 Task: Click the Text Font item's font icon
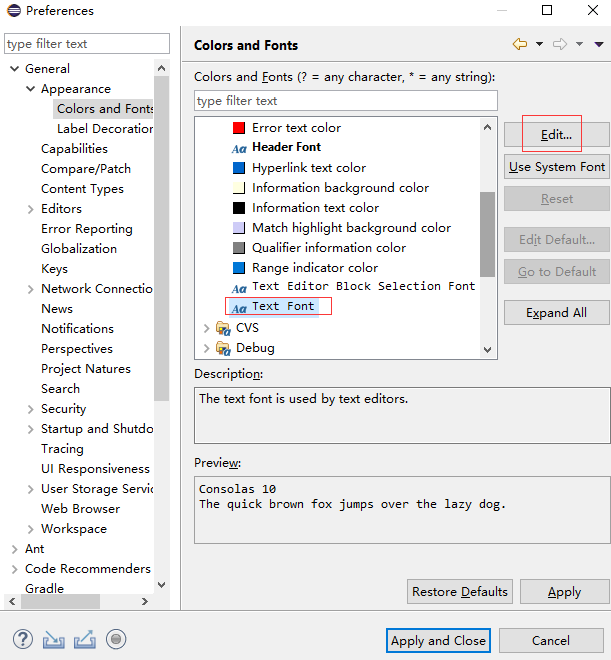point(239,307)
